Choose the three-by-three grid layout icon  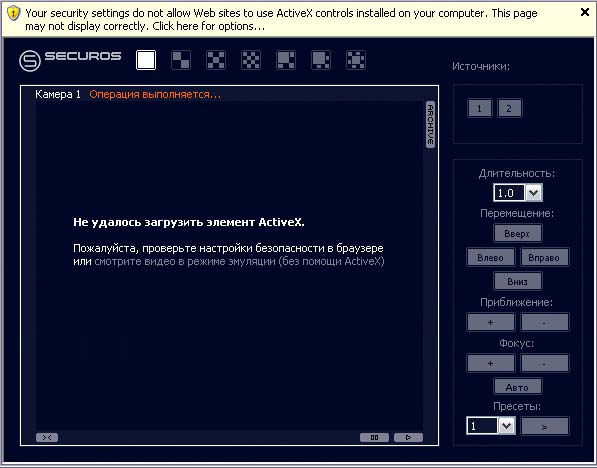(x=216, y=60)
